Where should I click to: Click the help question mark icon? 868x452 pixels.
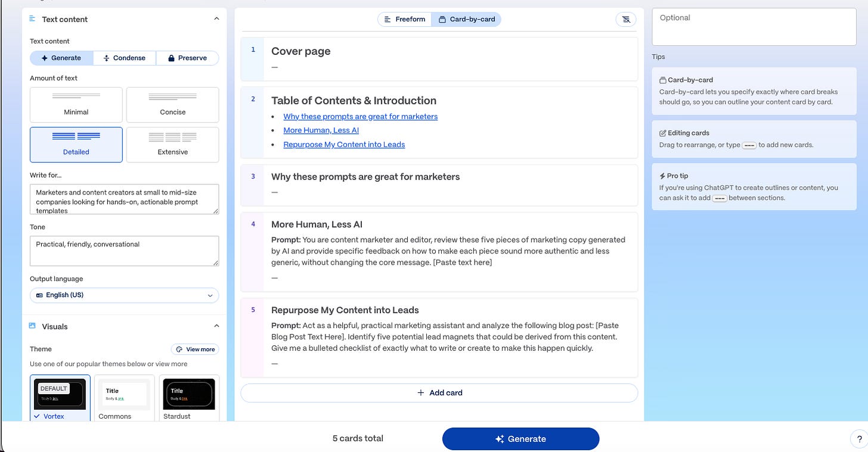pyautogui.click(x=858, y=439)
